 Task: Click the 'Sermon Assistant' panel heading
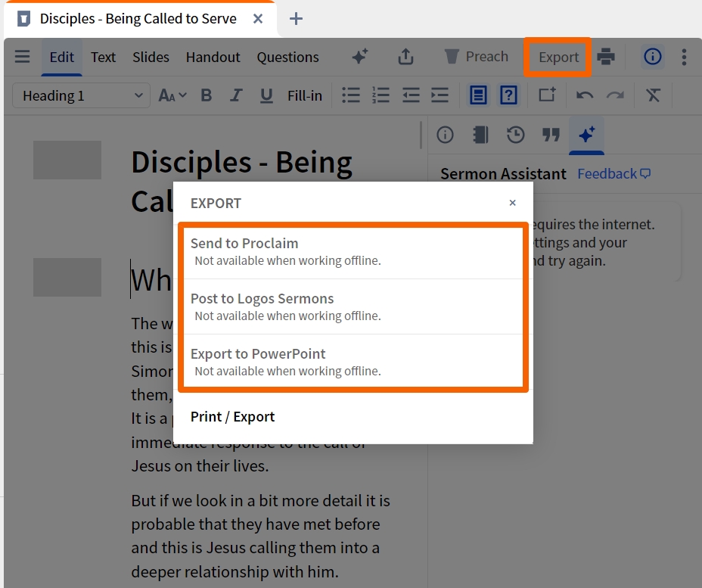pyautogui.click(x=503, y=173)
